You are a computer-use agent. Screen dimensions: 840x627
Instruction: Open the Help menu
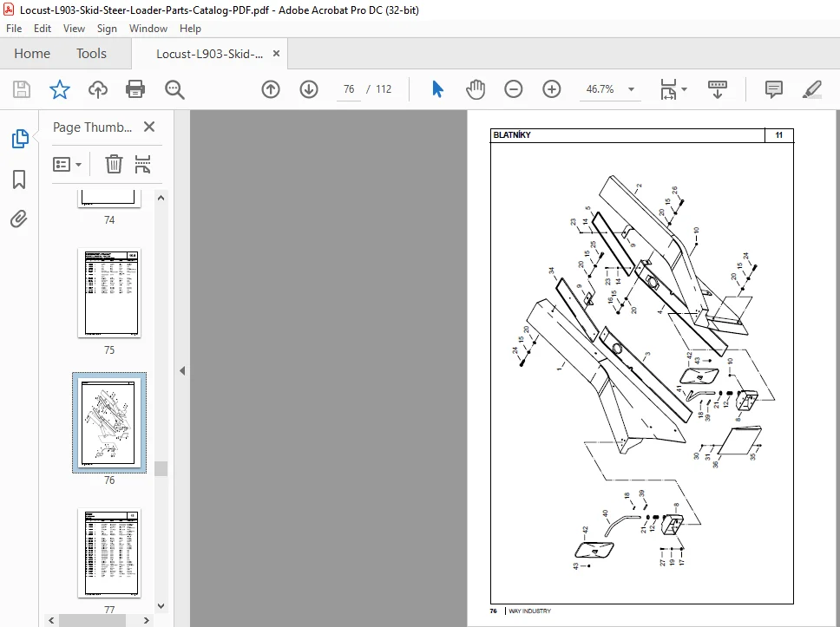pyautogui.click(x=190, y=29)
